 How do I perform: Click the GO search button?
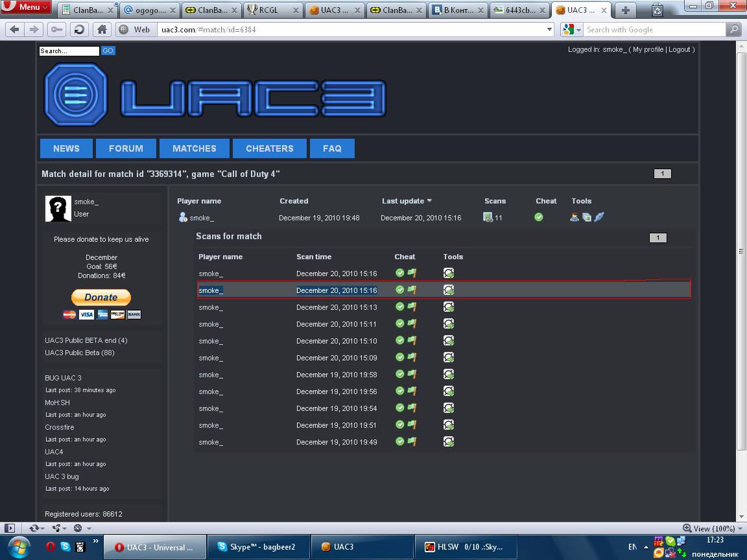click(x=108, y=51)
